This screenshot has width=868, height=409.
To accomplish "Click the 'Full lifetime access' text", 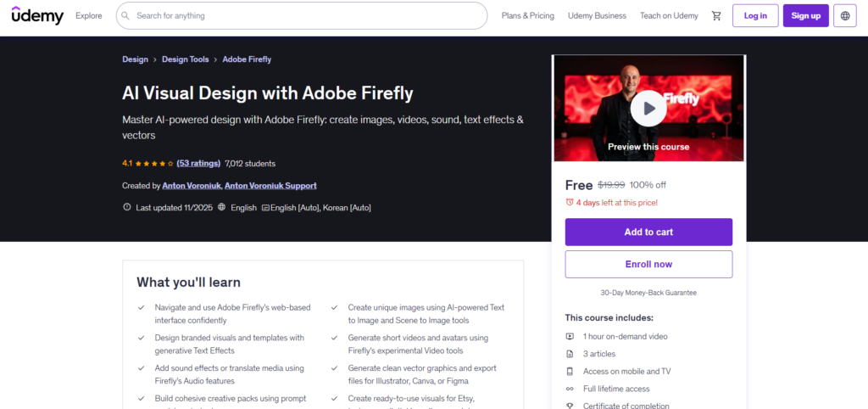I will [x=616, y=389].
